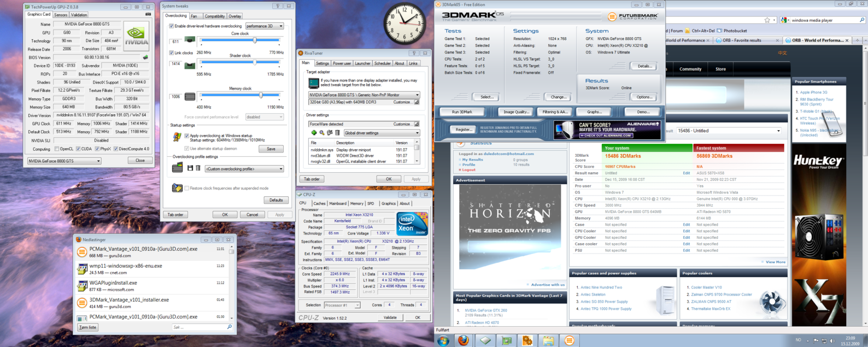Click the browser search field with windowa media player
The image size is (868, 347).
[x=823, y=20]
